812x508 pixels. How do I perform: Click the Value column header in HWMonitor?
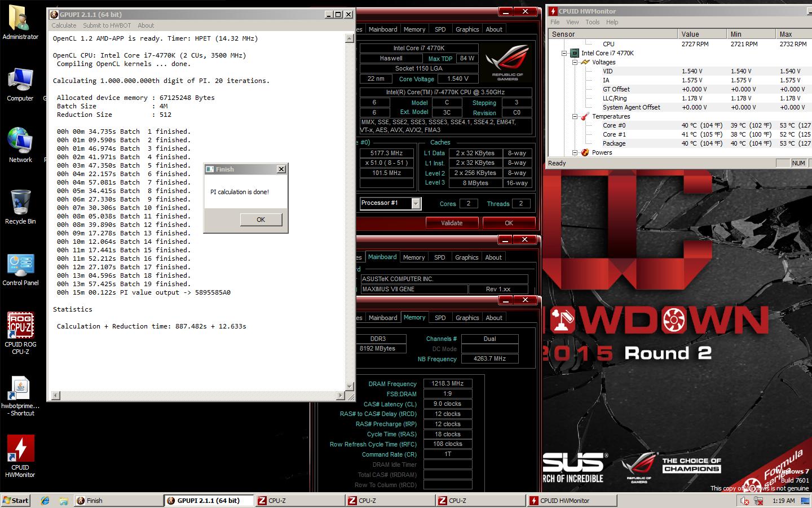701,34
